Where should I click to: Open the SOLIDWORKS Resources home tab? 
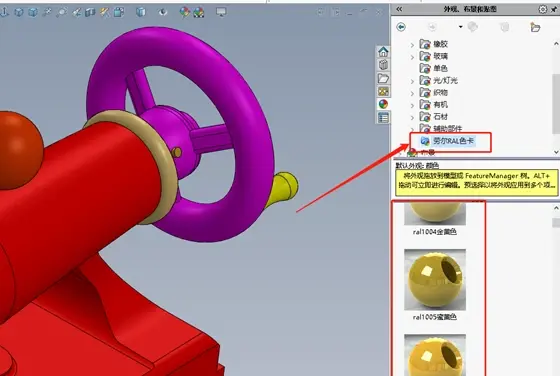383,52
